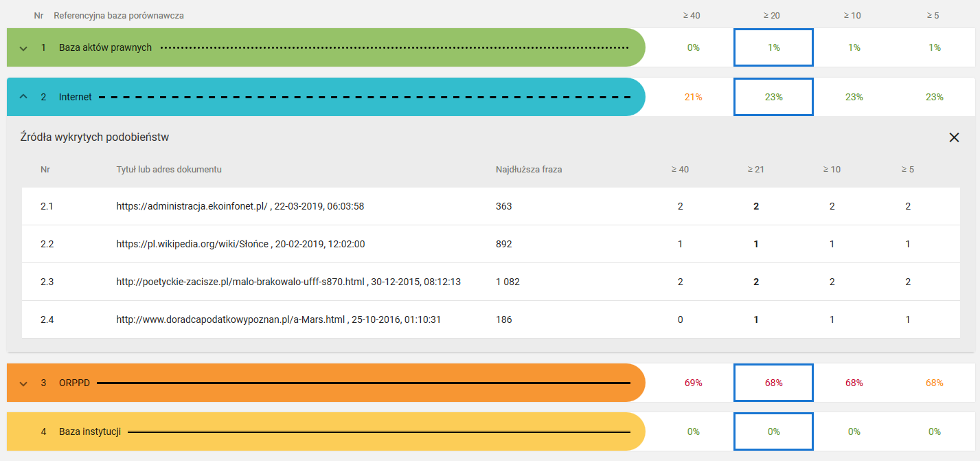Click the 0% value under ≥ 40 for Baza aktów prawnych
The width and height of the screenshot is (980, 461).
(693, 47)
